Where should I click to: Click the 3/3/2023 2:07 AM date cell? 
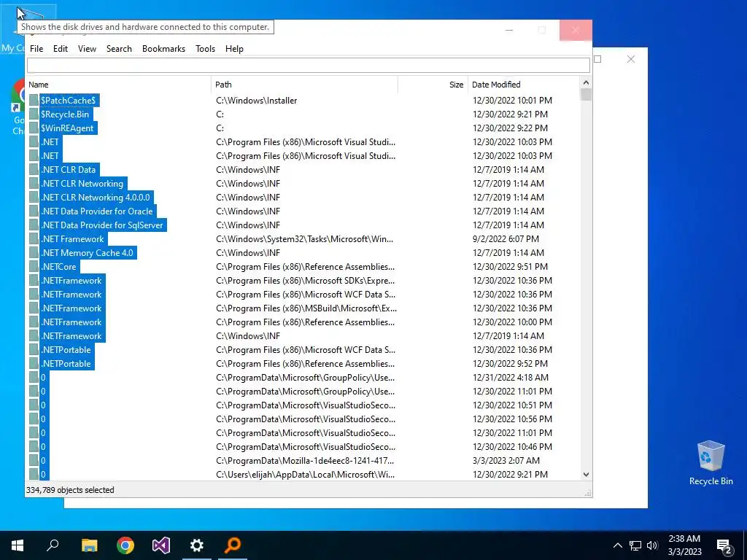pyautogui.click(x=506, y=460)
